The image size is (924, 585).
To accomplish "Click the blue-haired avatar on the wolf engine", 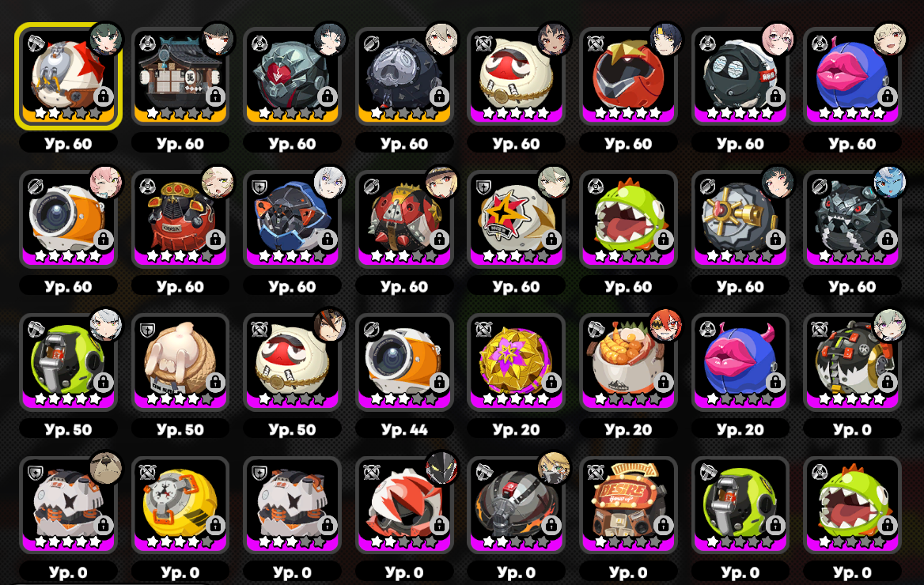I will click(889, 183).
